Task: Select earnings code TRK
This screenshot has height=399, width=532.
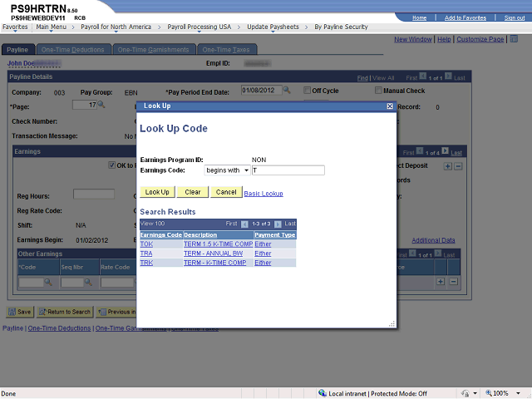Action: (146, 263)
